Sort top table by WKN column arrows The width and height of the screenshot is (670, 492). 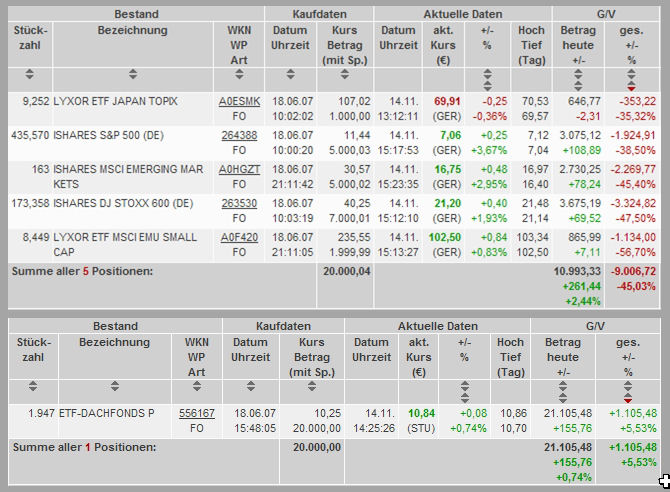[x=239, y=74]
